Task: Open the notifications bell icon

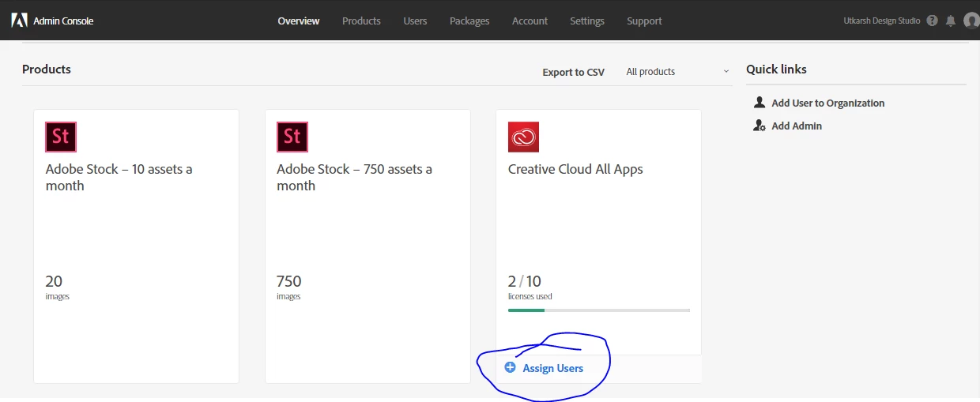Action: (x=951, y=21)
